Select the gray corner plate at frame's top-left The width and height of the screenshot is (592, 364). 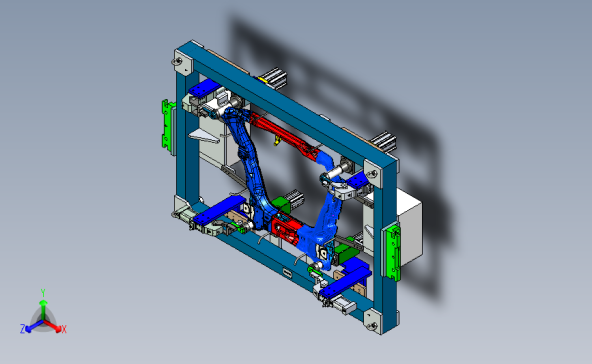[x=184, y=62]
